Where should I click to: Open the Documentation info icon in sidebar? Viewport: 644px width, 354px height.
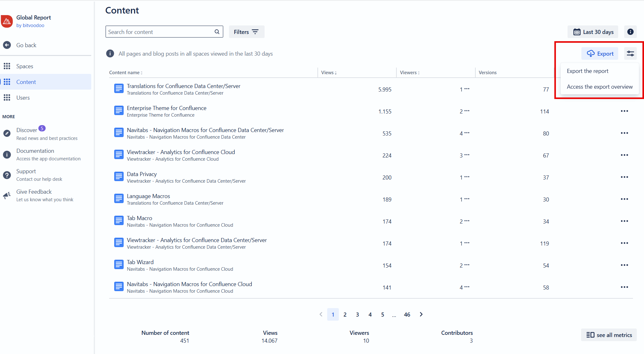7,154
